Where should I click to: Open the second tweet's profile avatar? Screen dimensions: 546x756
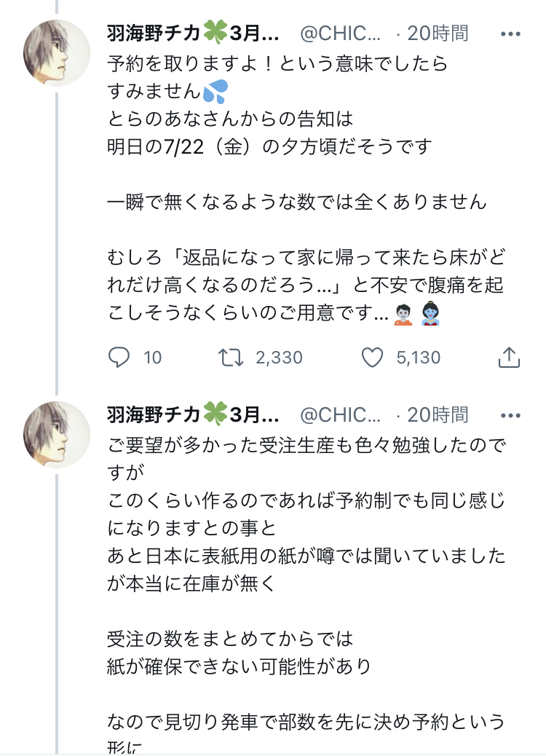pos(58,434)
